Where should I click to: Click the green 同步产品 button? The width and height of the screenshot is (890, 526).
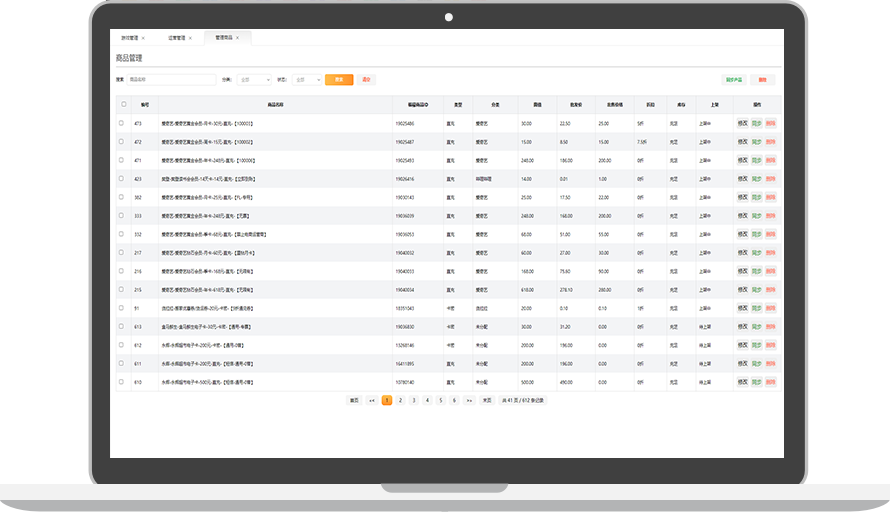click(733, 80)
